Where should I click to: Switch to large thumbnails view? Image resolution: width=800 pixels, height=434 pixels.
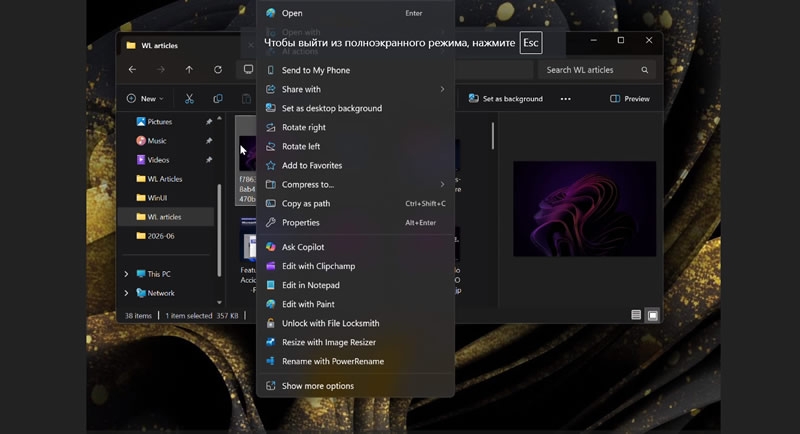click(x=653, y=315)
